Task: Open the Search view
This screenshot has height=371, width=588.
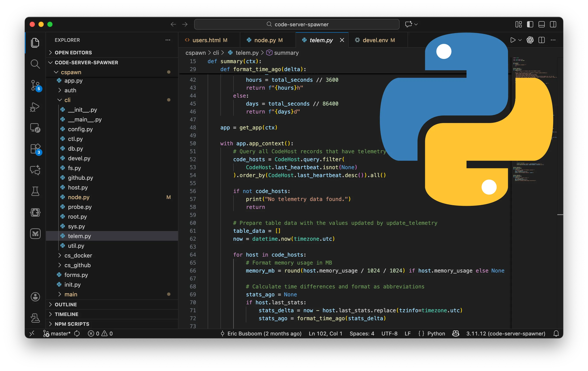Action: 35,64
